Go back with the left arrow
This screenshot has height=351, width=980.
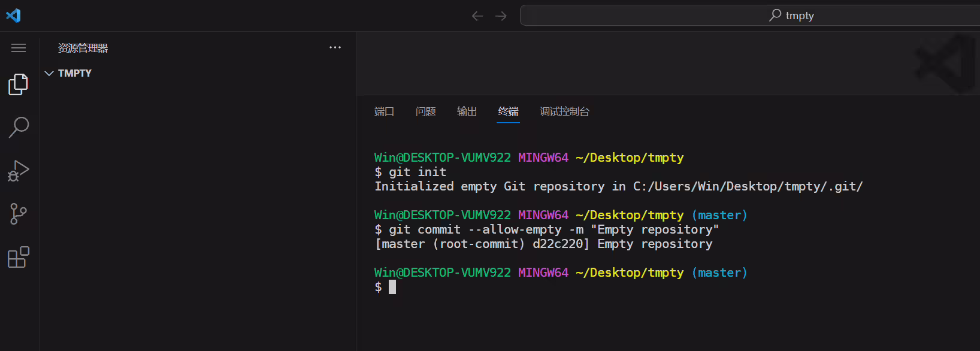[x=477, y=16]
